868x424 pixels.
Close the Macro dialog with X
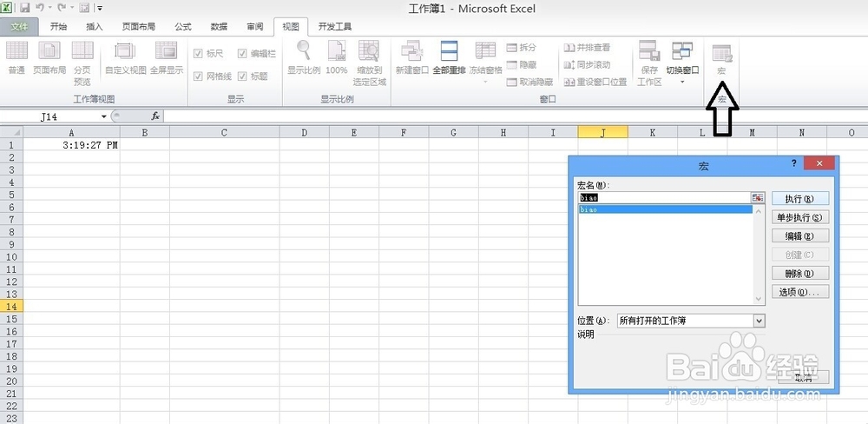[x=819, y=163]
